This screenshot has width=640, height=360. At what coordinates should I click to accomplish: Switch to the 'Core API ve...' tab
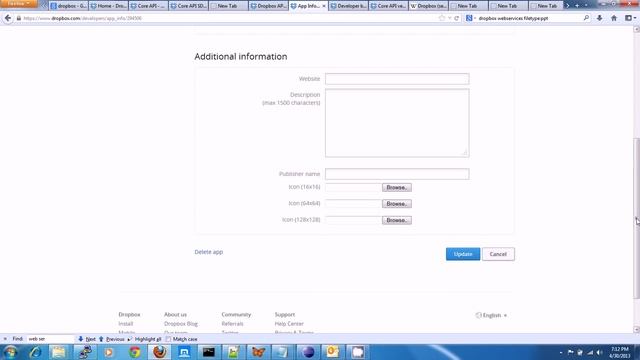point(388,6)
